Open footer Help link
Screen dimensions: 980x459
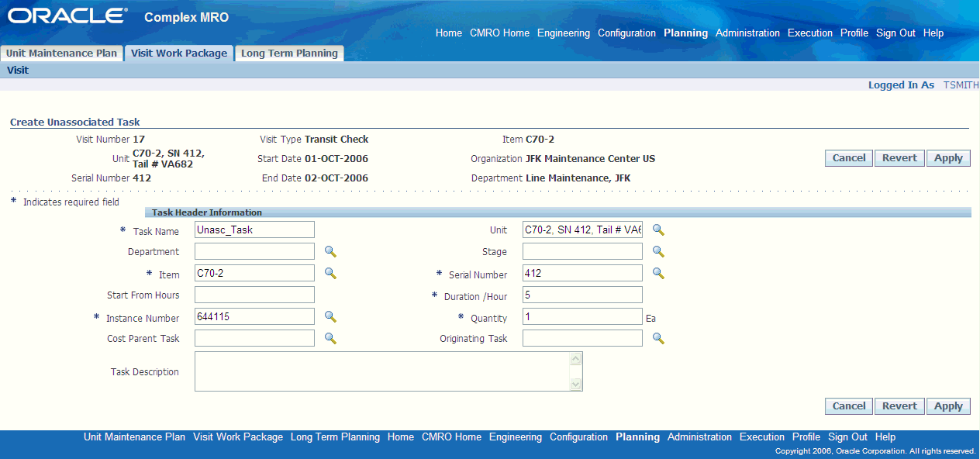click(x=885, y=437)
